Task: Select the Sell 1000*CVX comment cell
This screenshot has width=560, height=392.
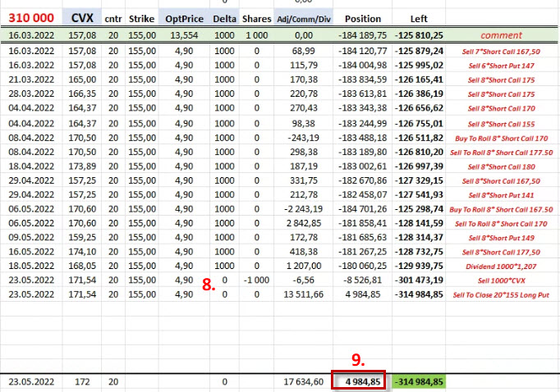Action: pyautogui.click(x=501, y=280)
